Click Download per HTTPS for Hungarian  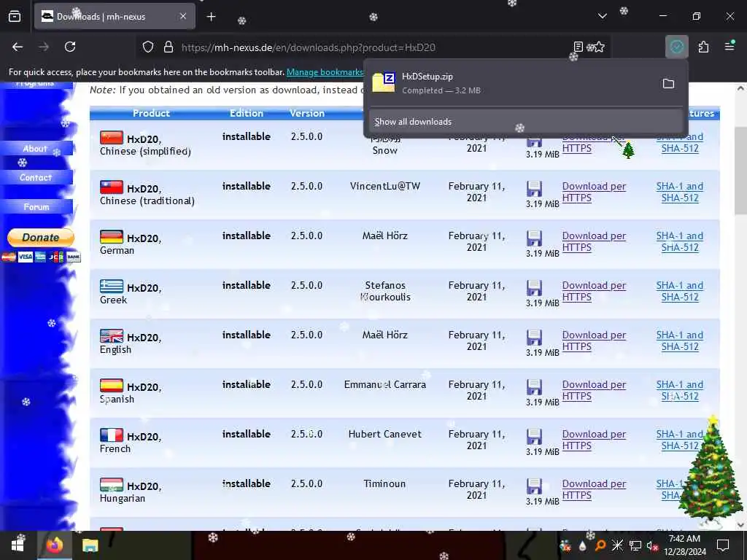tap(594, 489)
